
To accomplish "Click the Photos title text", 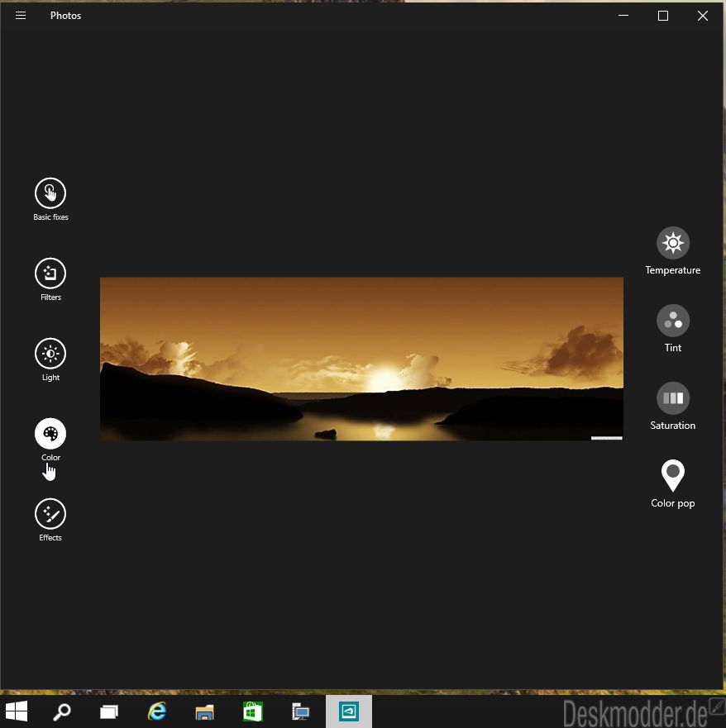I will tap(65, 16).
